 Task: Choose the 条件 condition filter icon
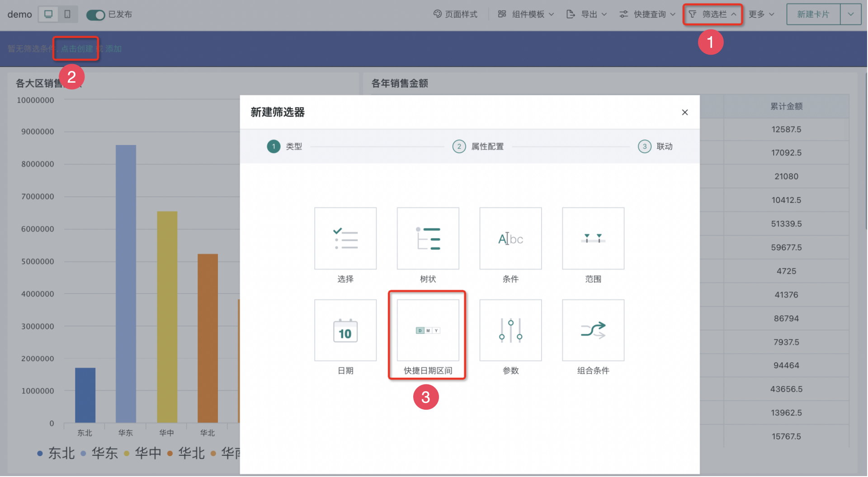[511, 238]
